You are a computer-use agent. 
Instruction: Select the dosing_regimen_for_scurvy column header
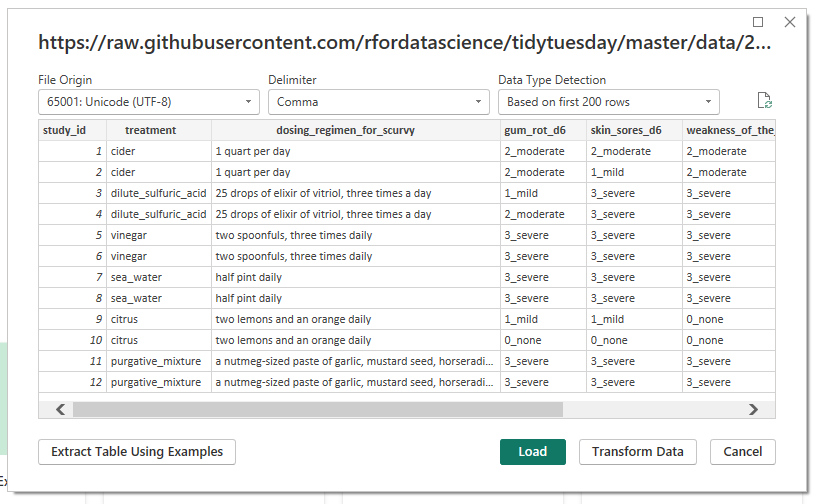pyautogui.click(x=356, y=130)
